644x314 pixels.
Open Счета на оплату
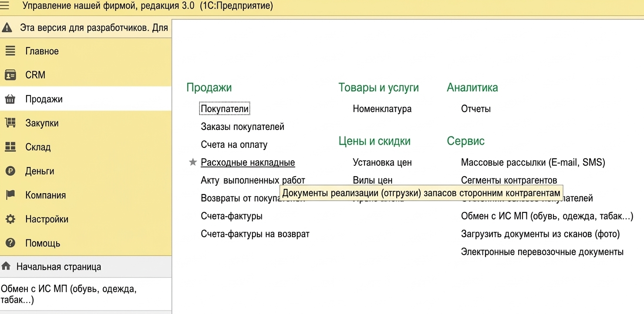tap(234, 144)
